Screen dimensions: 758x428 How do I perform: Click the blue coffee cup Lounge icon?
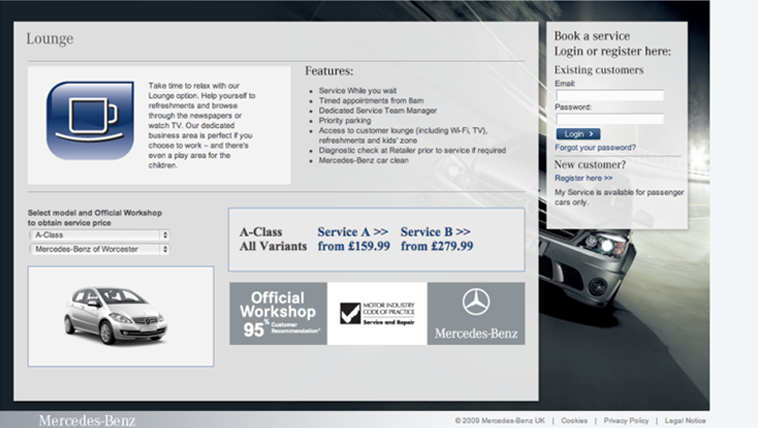89,120
